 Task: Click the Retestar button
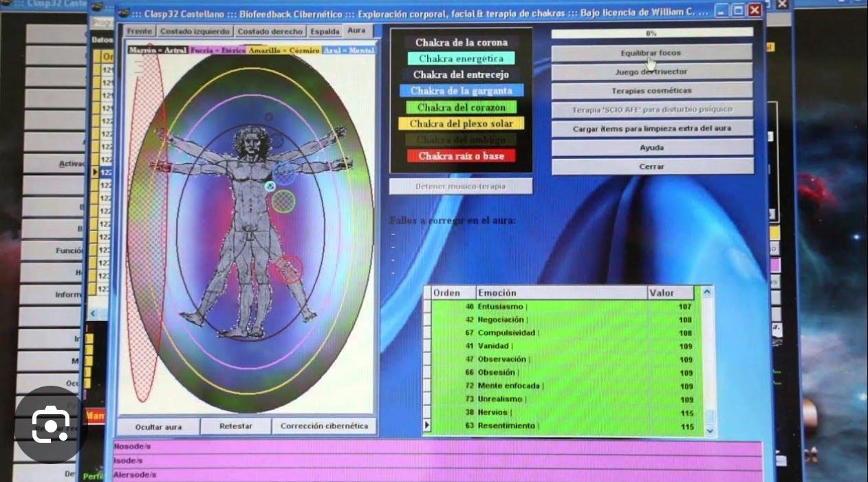[236, 426]
